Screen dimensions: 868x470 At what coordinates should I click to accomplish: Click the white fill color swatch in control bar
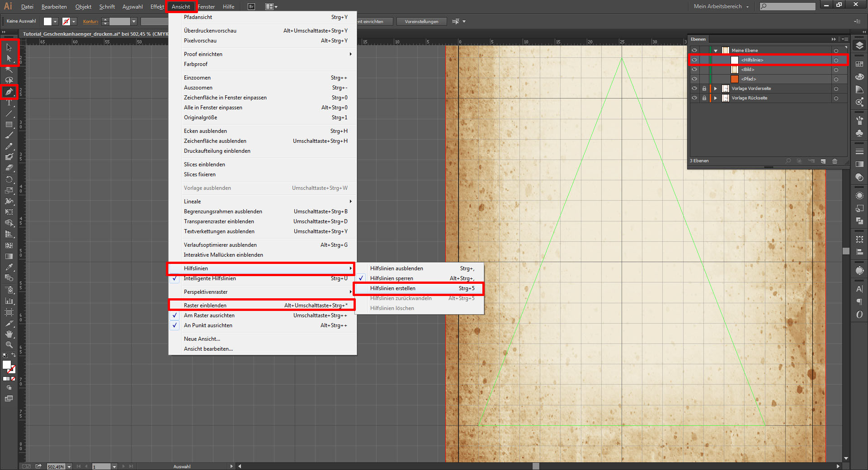click(47, 21)
